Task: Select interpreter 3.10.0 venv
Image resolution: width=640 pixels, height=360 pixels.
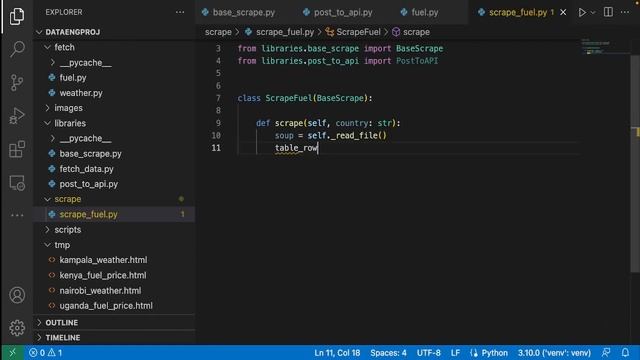Action: tap(554, 353)
